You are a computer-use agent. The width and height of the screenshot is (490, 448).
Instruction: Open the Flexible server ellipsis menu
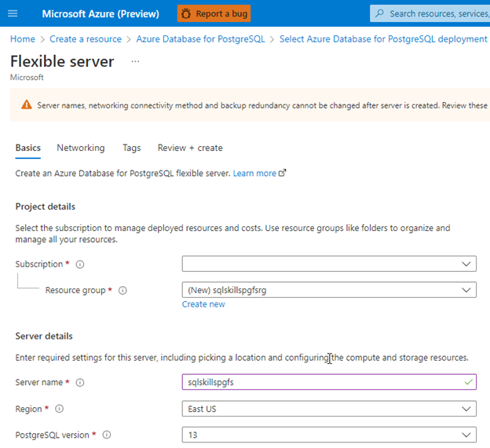click(135, 61)
